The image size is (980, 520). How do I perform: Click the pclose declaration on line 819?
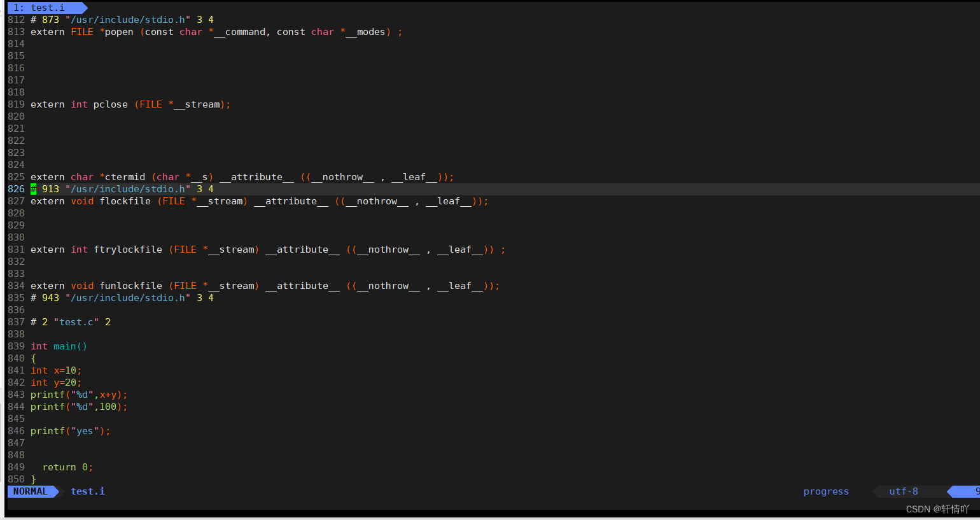point(130,104)
